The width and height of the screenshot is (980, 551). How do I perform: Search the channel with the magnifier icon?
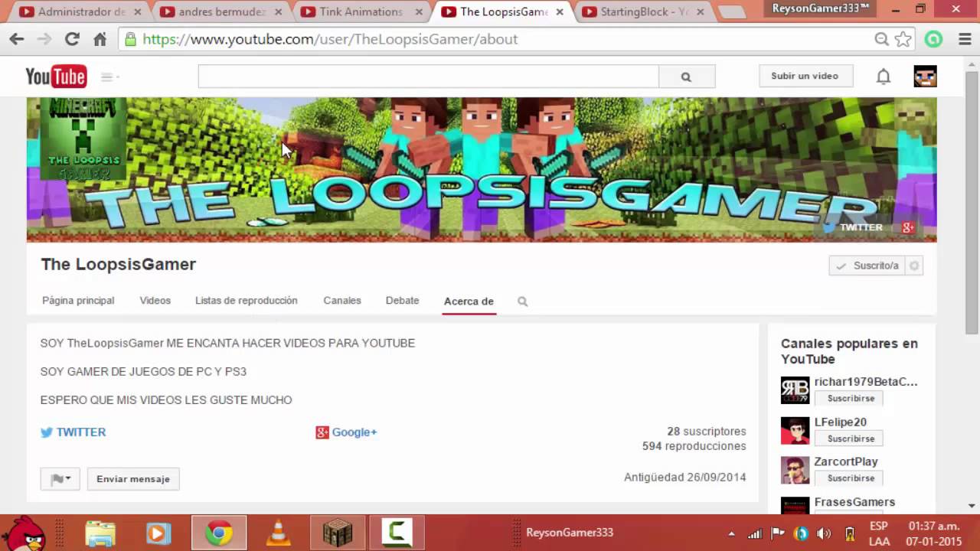point(522,302)
